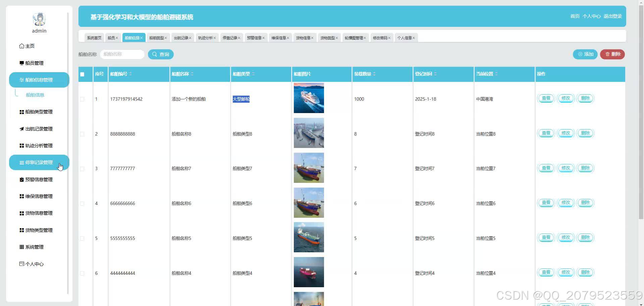Close the 个人信息 tab
This screenshot has width=644, height=306.
(x=414, y=38)
